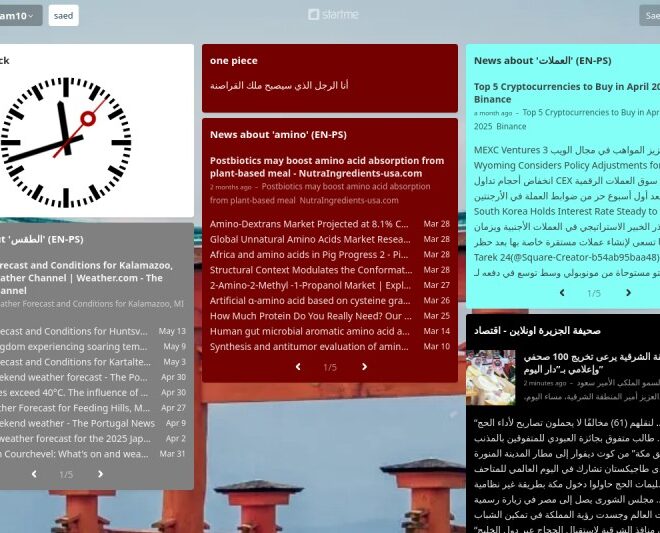Open 'South Korea Holds Interest Rate Steady' item
The image size is (660, 533).
[567, 211]
